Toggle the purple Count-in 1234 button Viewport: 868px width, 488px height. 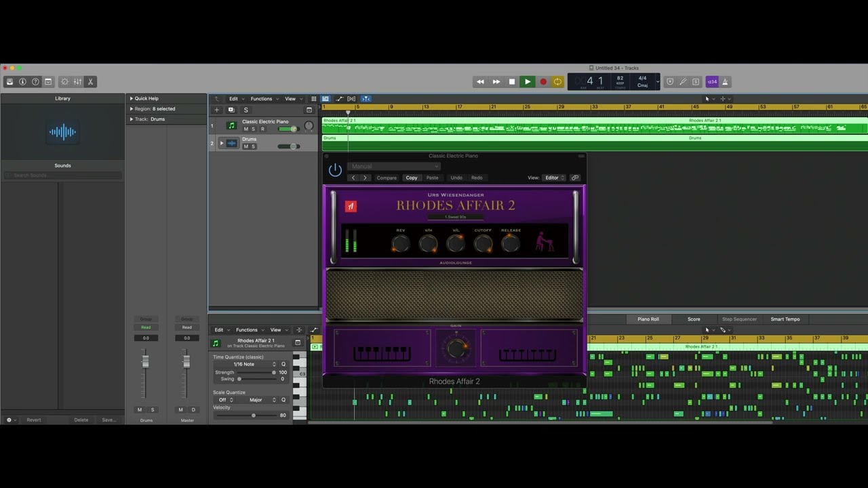point(712,82)
